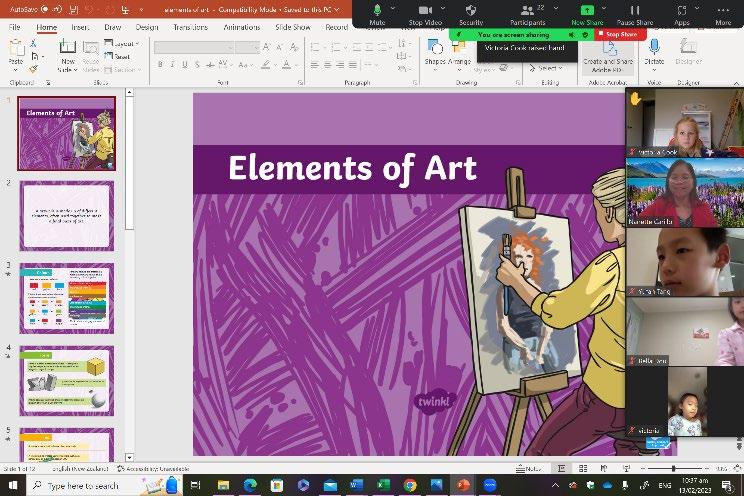Click the Format Painter brush icon
This screenshot has height=496, width=744.
click(33, 69)
